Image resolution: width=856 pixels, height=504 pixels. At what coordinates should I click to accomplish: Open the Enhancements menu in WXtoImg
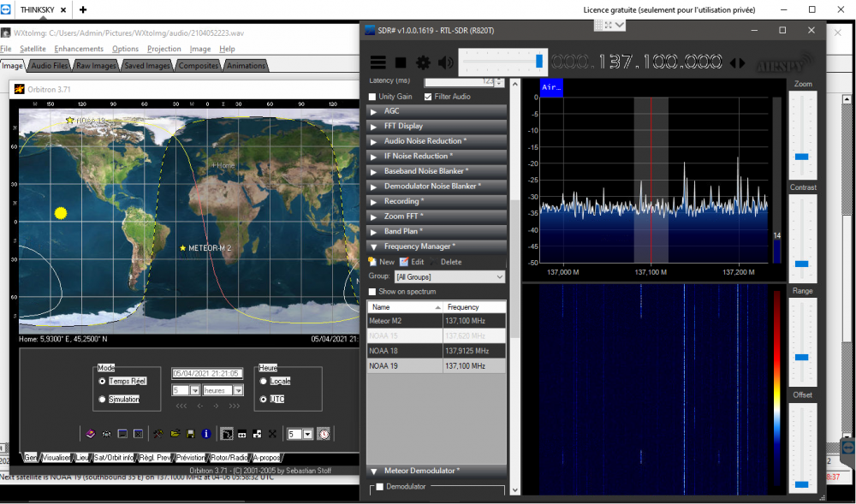(x=79, y=49)
